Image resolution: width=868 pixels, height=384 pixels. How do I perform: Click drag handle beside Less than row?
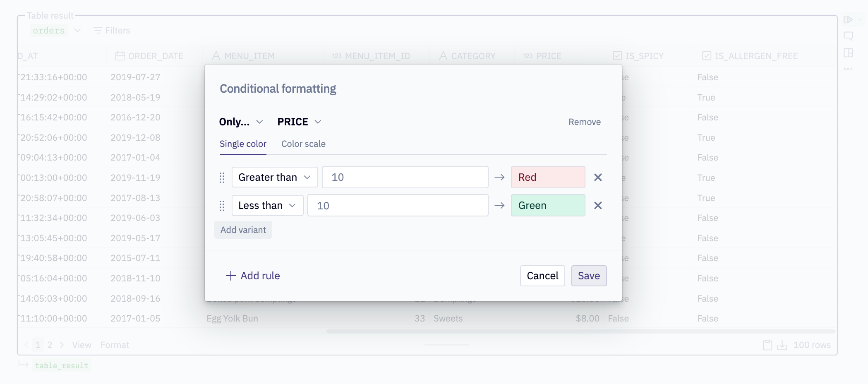(222, 206)
